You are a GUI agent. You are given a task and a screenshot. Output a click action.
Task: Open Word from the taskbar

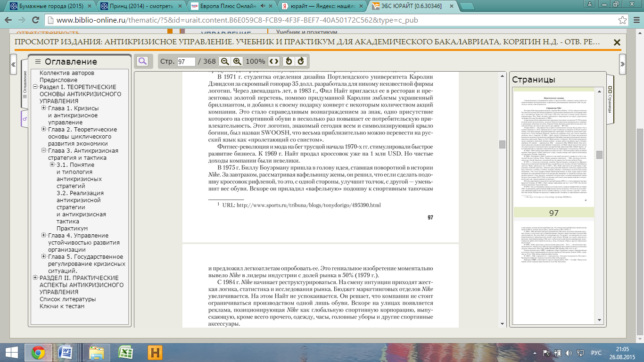pos(65,353)
